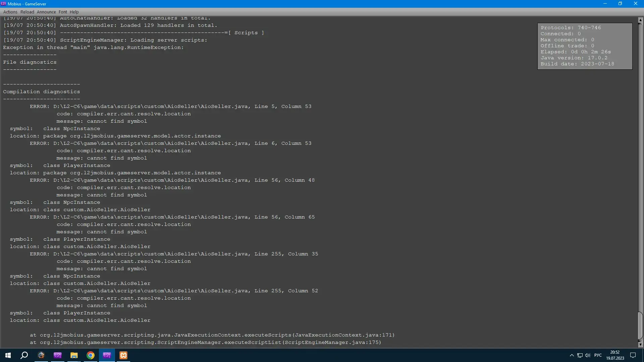Image resolution: width=644 pixels, height=362 pixels.
Task: Click the 'Elapsed: 0d 0h 2m 26s' line
Action: [x=576, y=52]
